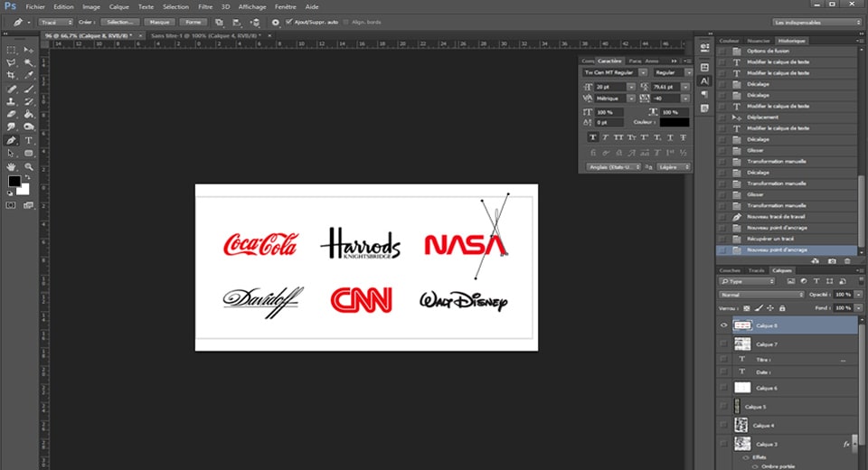
Task: Open the Calque menu
Action: pos(118,6)
